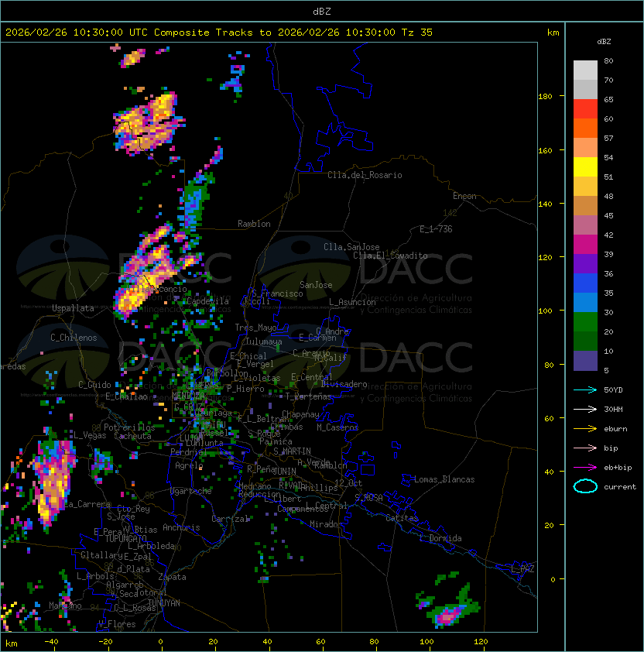Click the 'S_MARTIN' map label
The width and height of the screenshot is (644, 652).
pos(292,451)
